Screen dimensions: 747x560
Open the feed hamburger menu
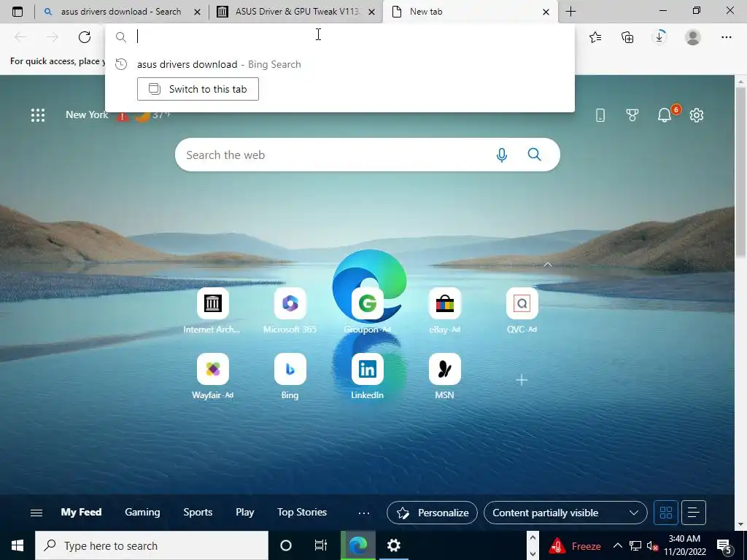36,513
